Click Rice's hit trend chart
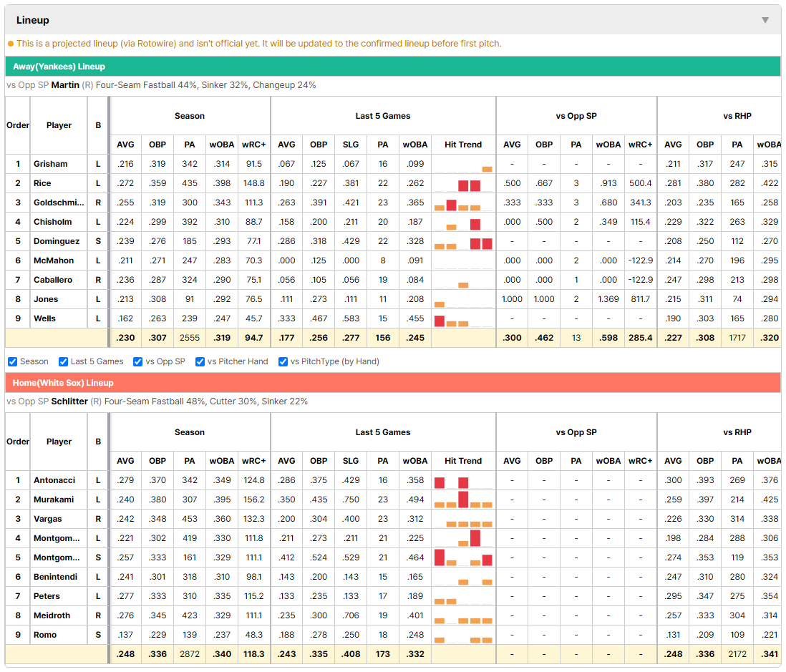The image size is (786, 672). pyautogui.click(x=463, y=183)
